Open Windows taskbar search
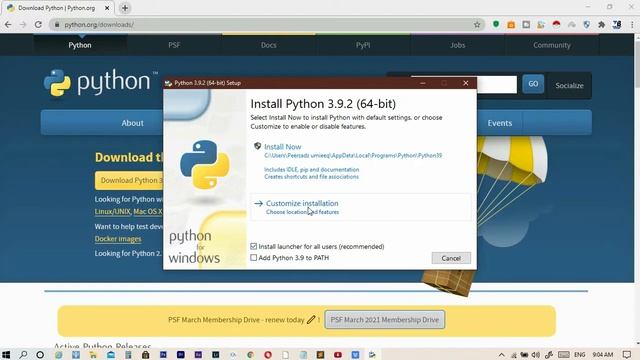 pos(23,354)
